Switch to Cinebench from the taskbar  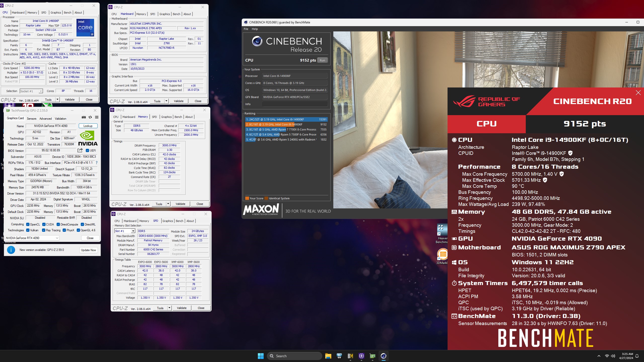(384, 356)
